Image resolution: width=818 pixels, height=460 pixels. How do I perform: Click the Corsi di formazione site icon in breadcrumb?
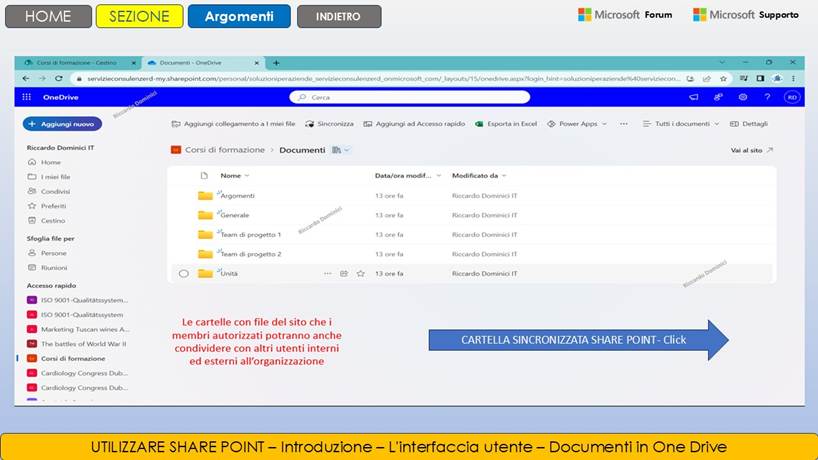pyautogui.click(x=176, y=150)
